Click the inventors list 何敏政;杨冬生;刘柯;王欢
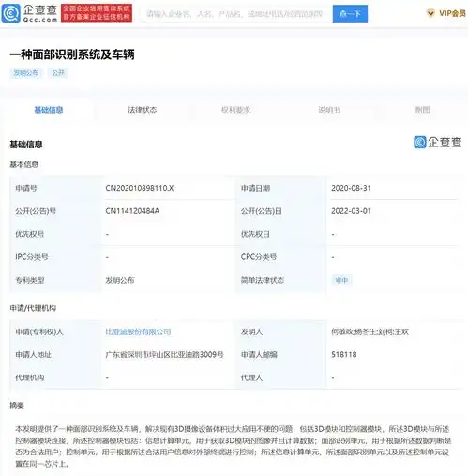This screenshot has width=468, height=476. point(370,331)
